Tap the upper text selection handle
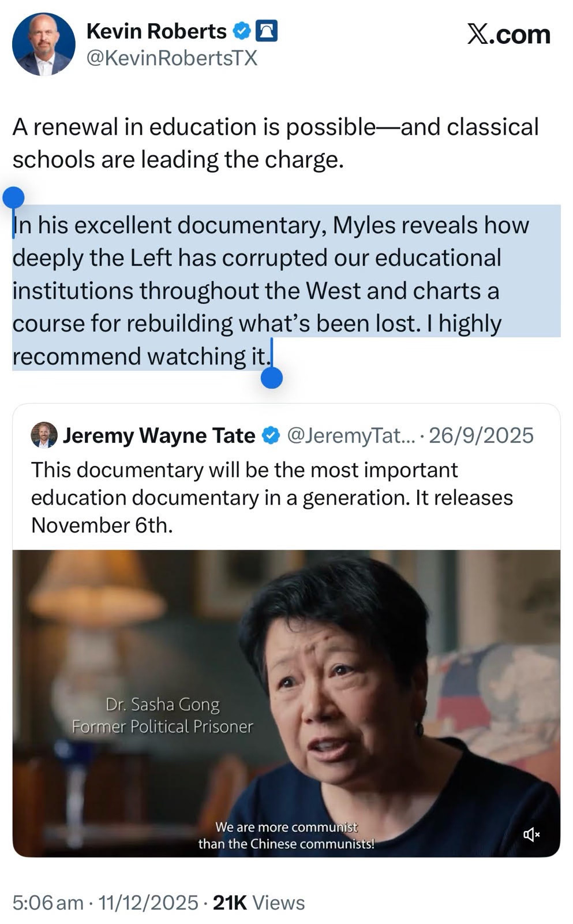Viewport: 573px width, 924px height. 13,198
